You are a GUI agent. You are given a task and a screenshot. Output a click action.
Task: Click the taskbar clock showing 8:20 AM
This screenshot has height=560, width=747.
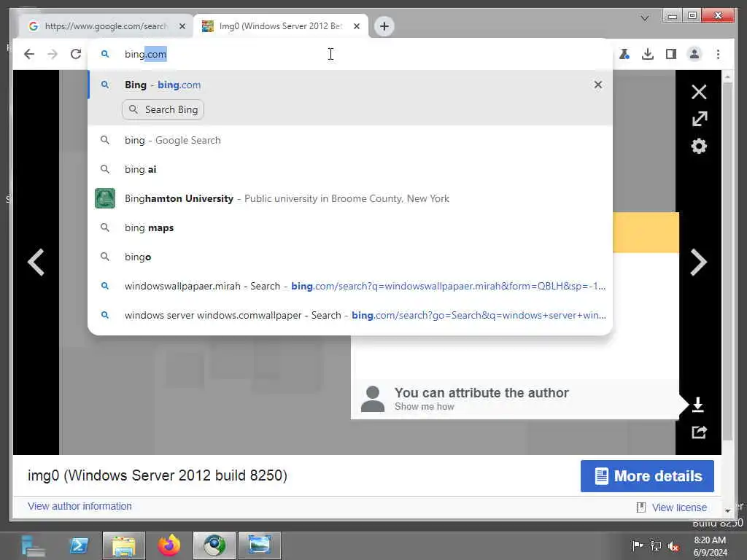[711, 546]
